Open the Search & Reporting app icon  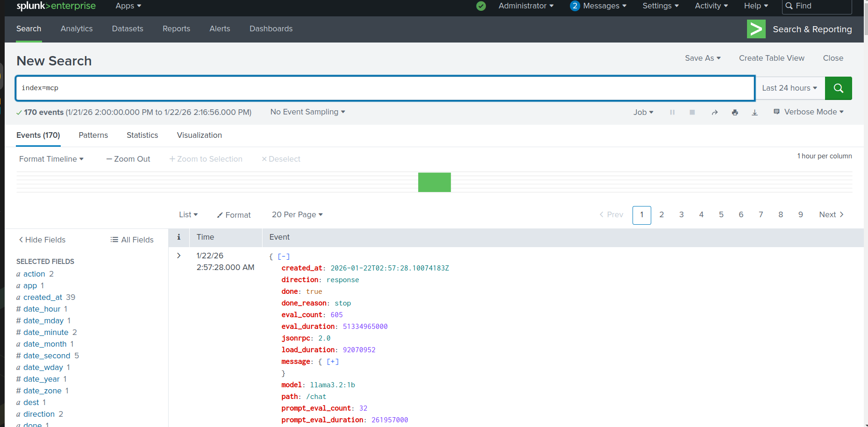pyautogui.click(x=756, y=29)
